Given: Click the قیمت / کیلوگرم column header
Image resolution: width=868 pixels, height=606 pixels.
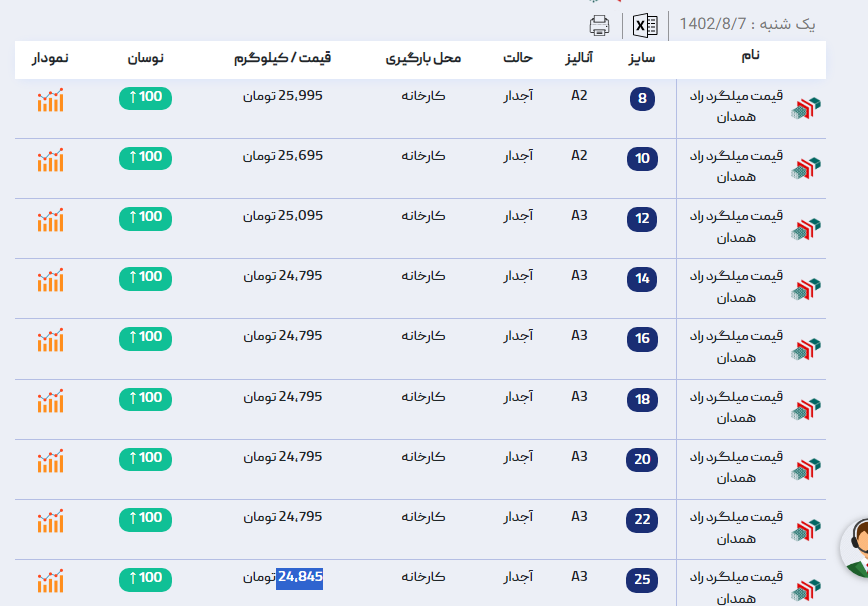Looking at the screenshot, I should [282, 59].
